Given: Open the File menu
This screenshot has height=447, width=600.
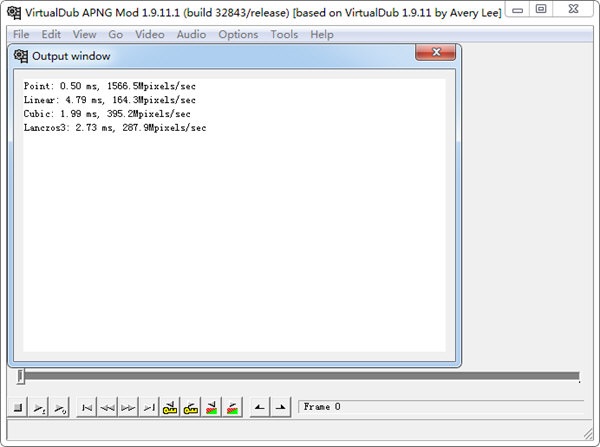Looking at the screenshot, I should [21, 34].
